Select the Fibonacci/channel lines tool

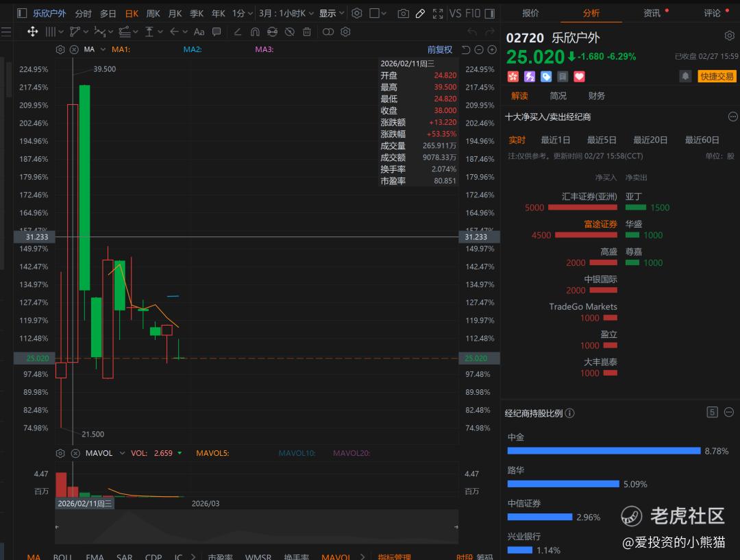[x=124, y=32]
